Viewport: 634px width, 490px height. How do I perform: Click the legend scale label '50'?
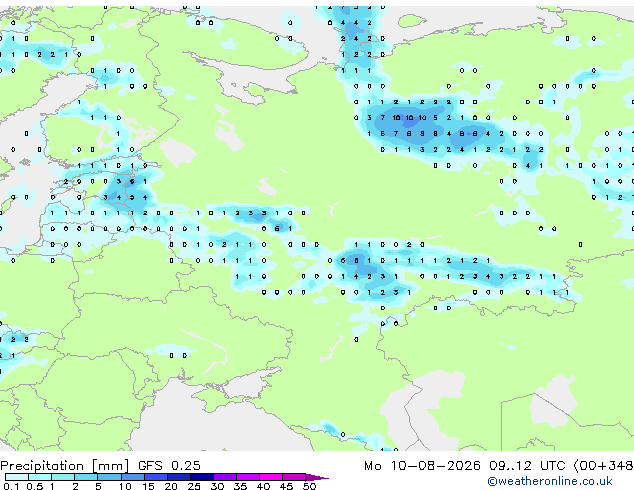coord(309,486)
